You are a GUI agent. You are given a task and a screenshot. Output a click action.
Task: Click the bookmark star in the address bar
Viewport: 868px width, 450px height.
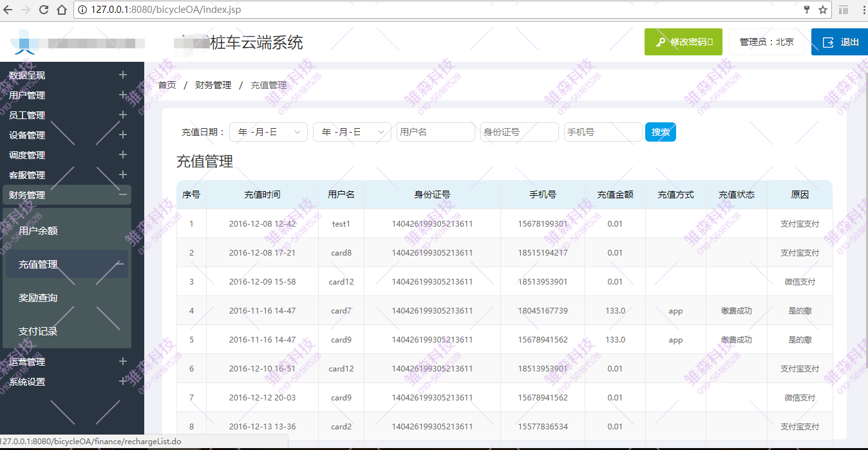[824, 10]
